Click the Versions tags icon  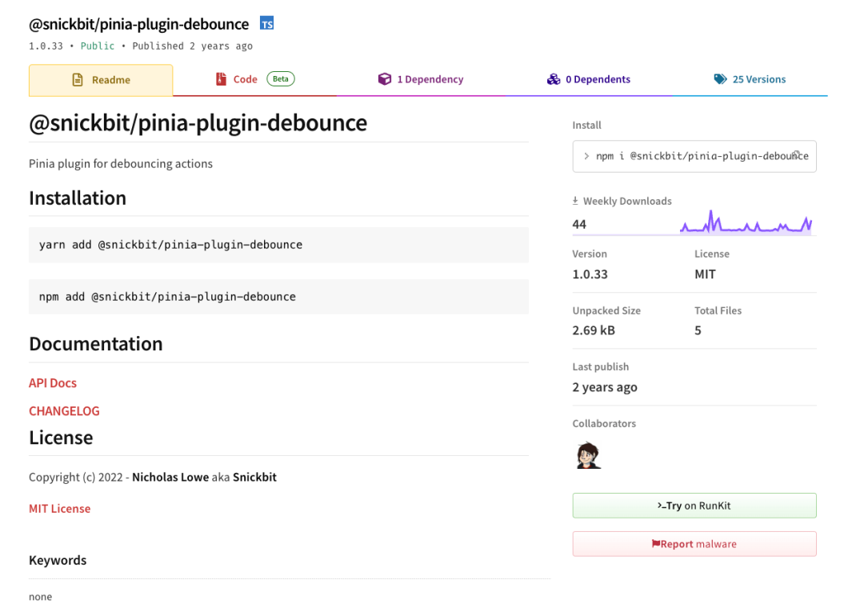click(721, 78)
